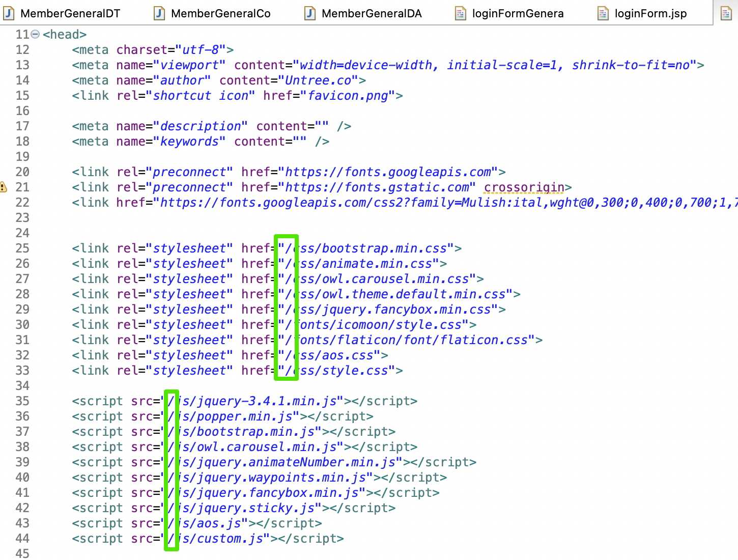Image resolution: width=738 pixels, height=560 pixels.
Task: Switch to the MemberGeneralDT editor tab
Action: coord(62,13)
